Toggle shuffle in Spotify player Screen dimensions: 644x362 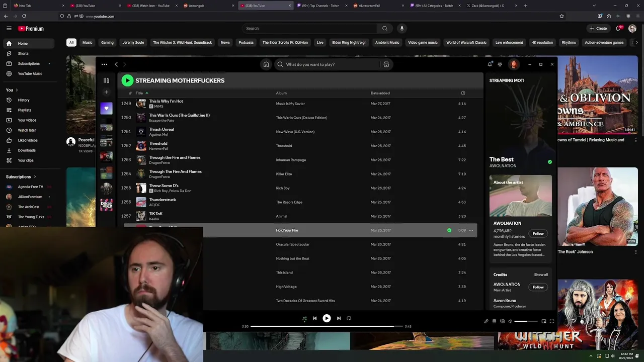tap(304, 318)
